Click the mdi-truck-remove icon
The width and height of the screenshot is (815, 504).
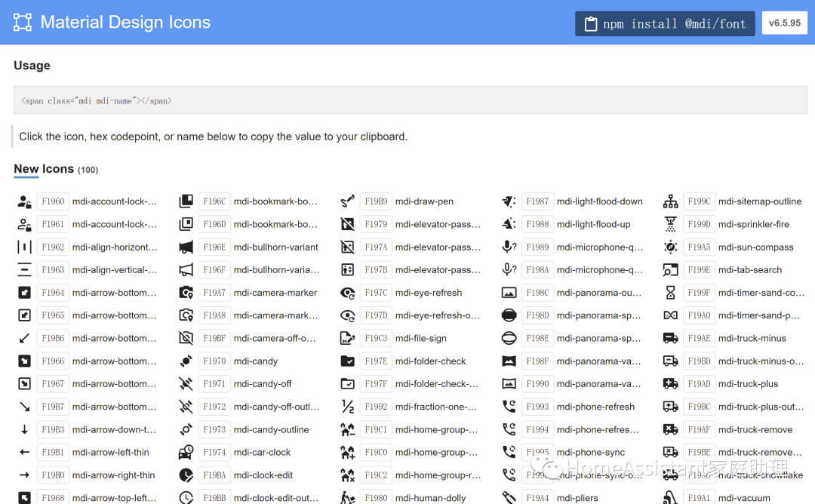(x=671, y=430)
